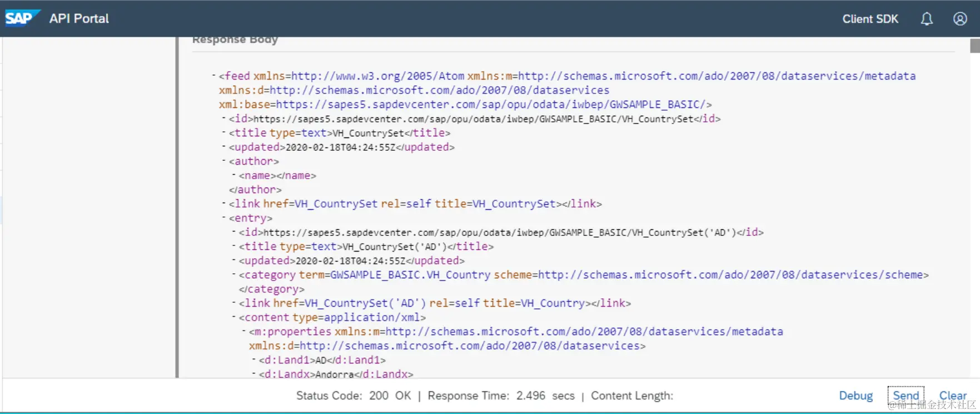This screenshot has height=414, width=980.
Task: Open the user profile icon
Action: pyautogui.click(x=960, y=19)
